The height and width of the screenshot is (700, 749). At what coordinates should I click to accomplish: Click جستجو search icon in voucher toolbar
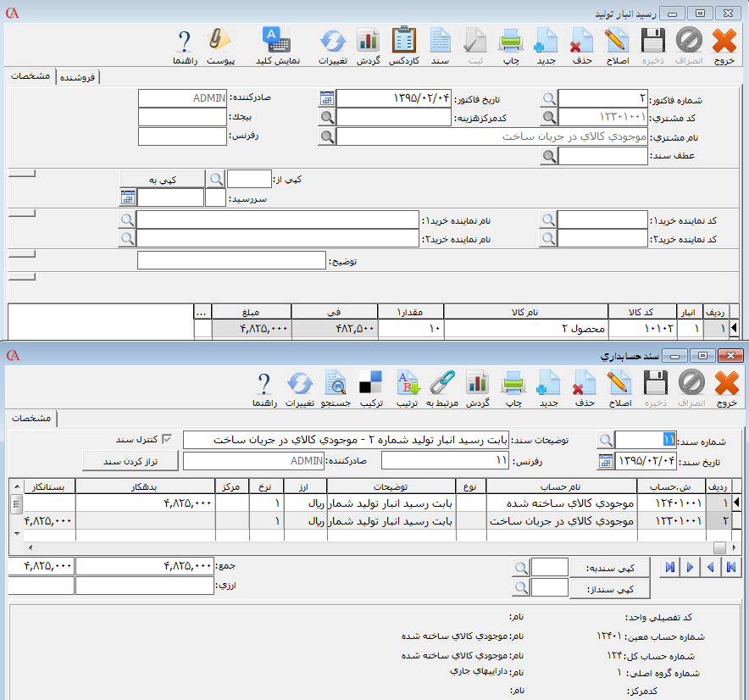click(x=336, y=388)
